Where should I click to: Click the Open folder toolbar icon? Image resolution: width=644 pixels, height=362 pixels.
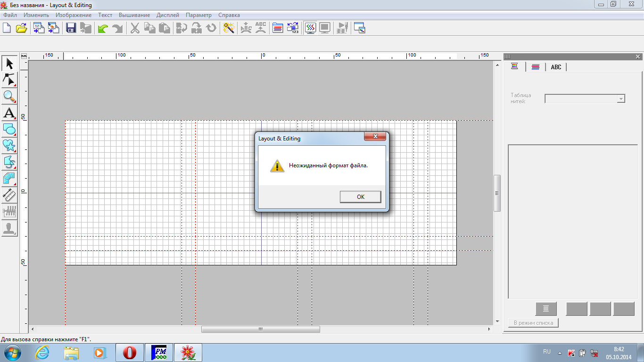tap(22, 28)
